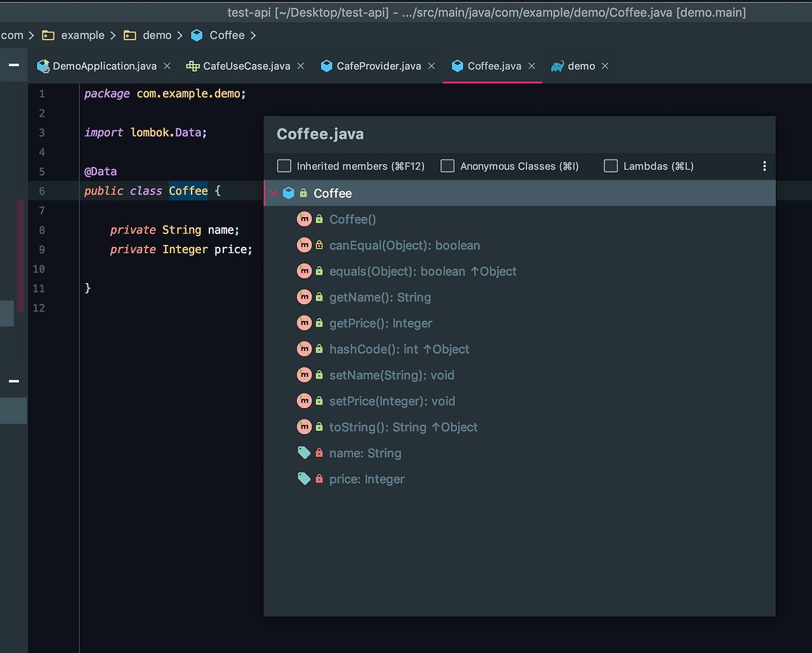Navigate to canEqual(Object): boolean
This screenshot has height=653, width=812.
click(405, 246)
